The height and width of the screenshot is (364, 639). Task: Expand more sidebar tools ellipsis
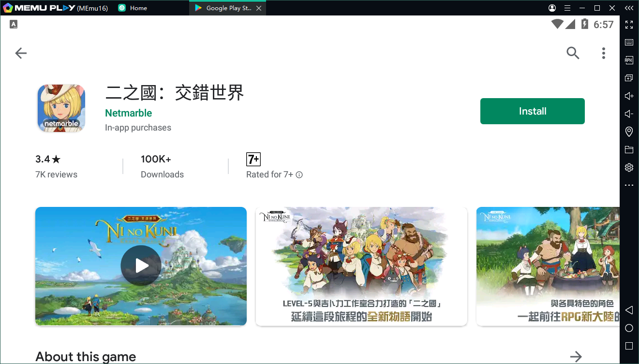629,185
